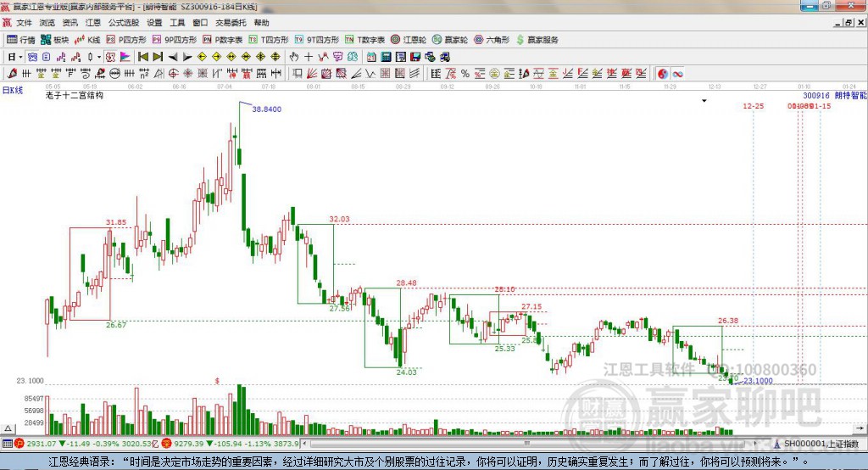Open the 文件 menu

tap(24, 23)
